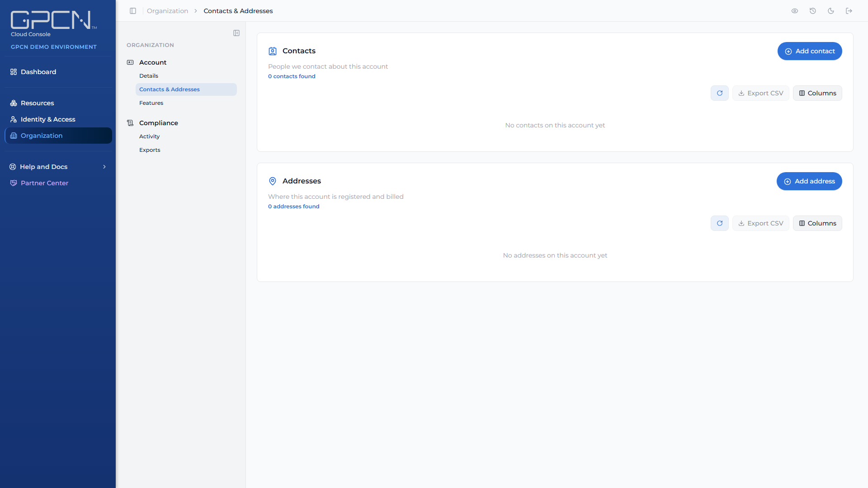Click the Addresses location pin icon
Viewport: 868px width, 488px height.
(273, 181)
